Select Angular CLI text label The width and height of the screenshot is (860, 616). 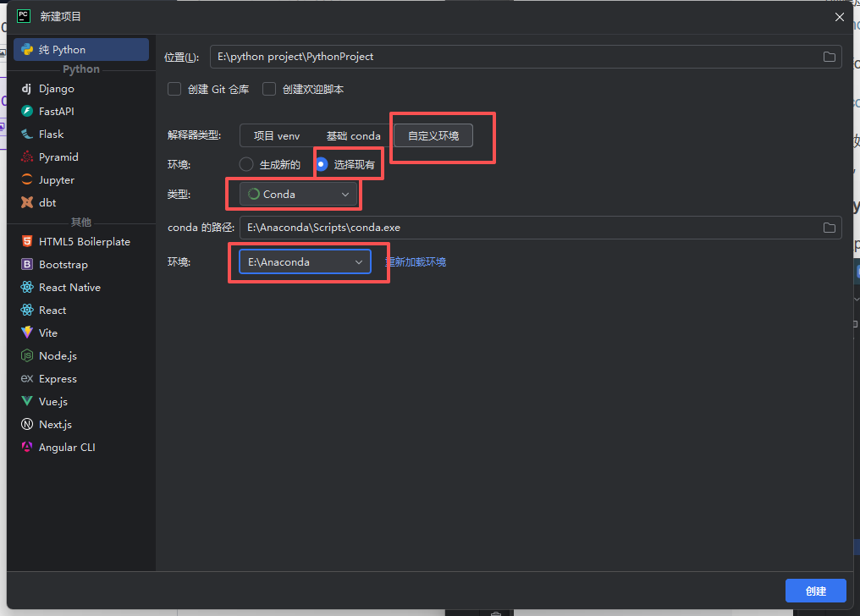coord(67,448)
